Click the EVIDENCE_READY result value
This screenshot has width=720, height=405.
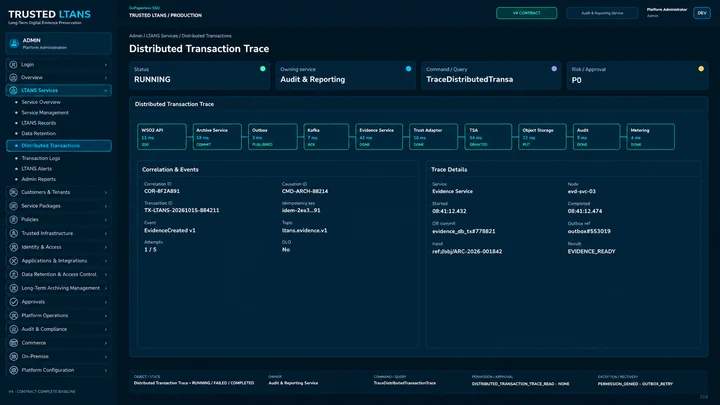(x=591, y=252)
